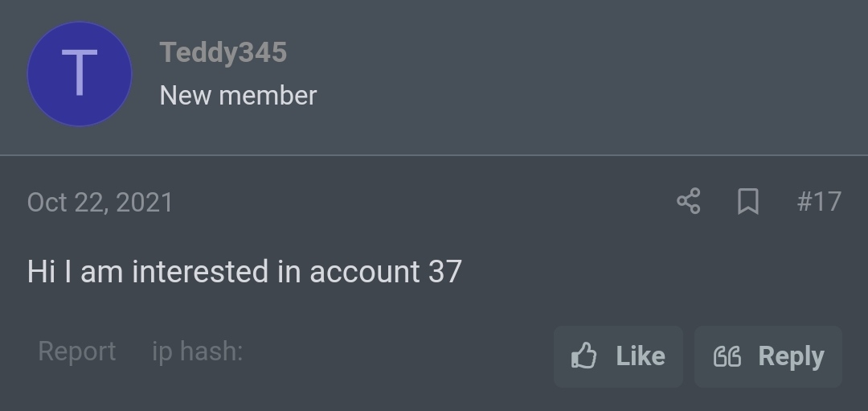This screenshot has height=411, width=868.
Task: Click the thumbs-up icon in Like button
Action: (x=584, y=356)
